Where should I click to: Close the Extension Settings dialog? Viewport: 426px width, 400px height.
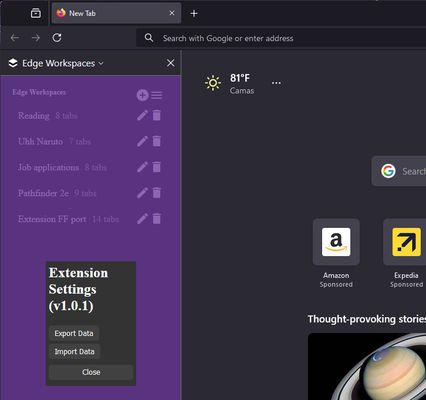point(91,372)
